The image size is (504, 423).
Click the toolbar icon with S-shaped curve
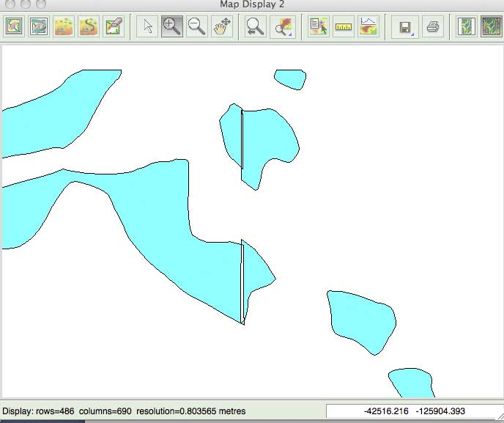89,26
